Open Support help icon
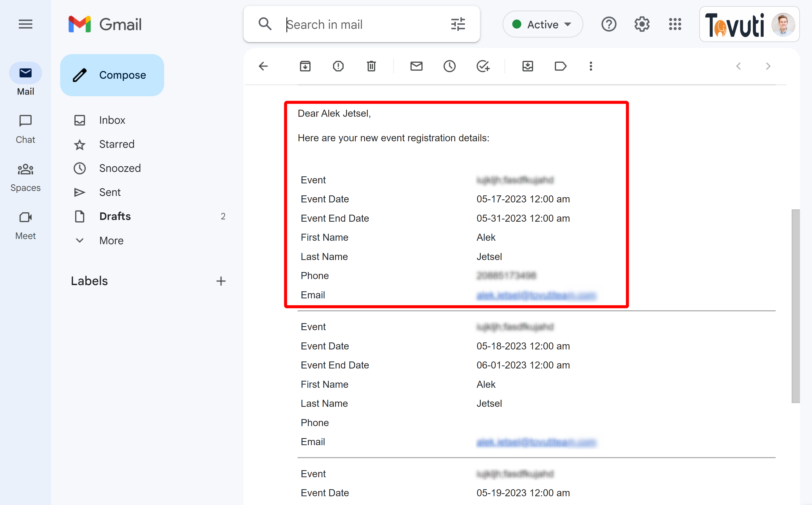 (609, 24)
